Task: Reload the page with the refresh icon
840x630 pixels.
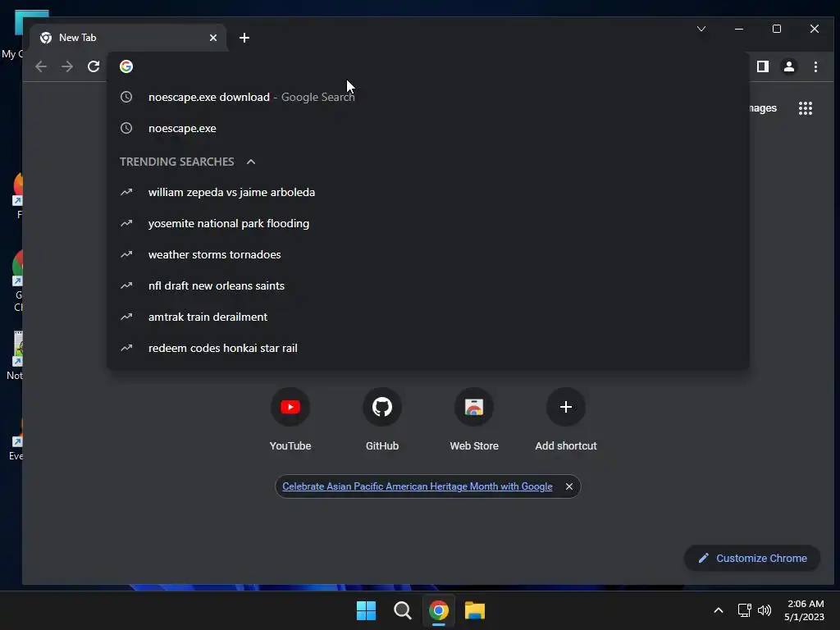Action: (94, 66)
